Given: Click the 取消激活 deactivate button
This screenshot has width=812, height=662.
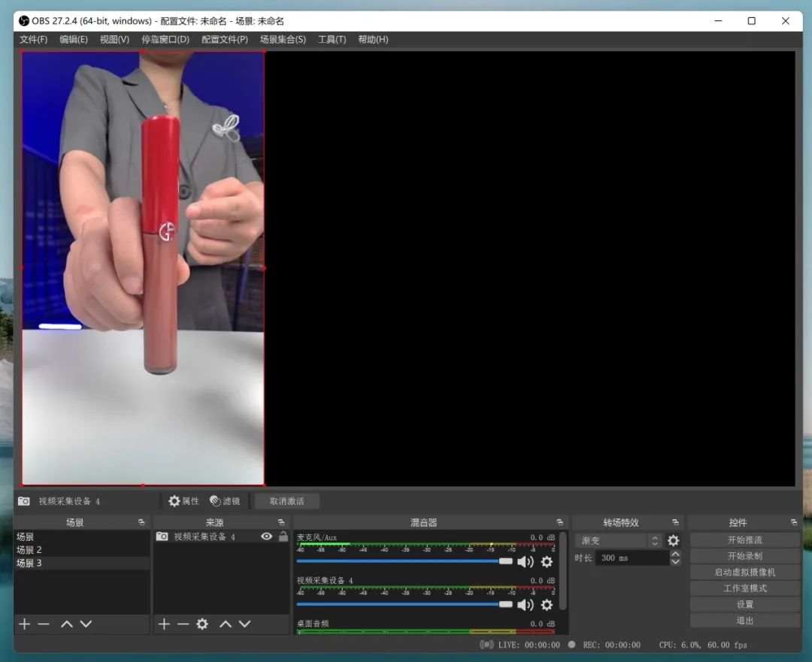Looking at the screenshot, I should pos(287,501).
